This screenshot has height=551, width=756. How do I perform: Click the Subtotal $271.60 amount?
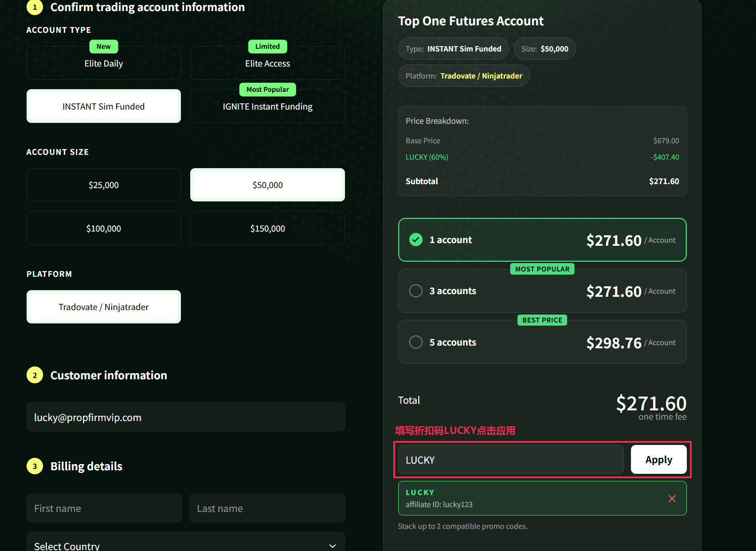664,181
